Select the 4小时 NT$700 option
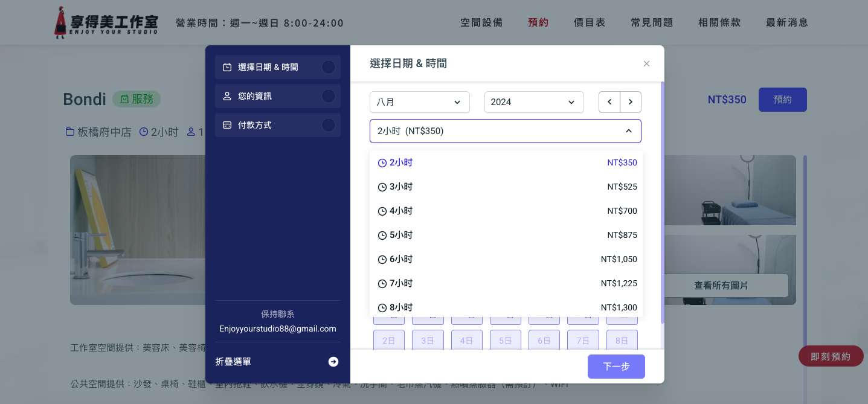 506,211
